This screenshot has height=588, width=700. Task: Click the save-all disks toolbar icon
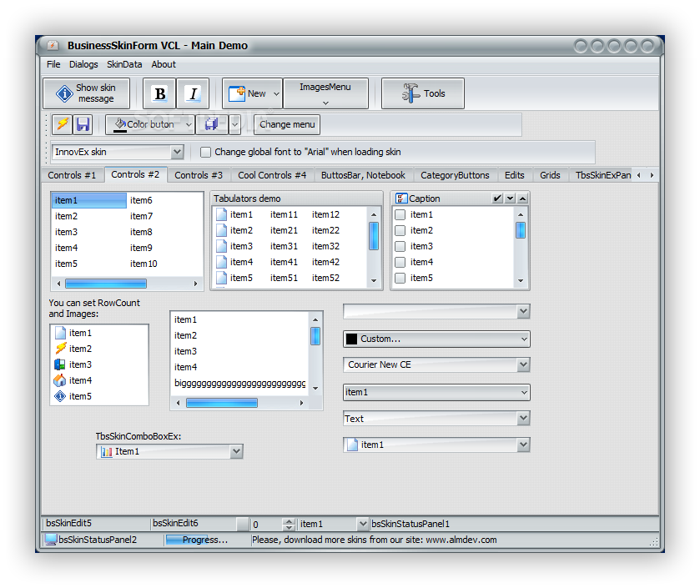(212, 124)
